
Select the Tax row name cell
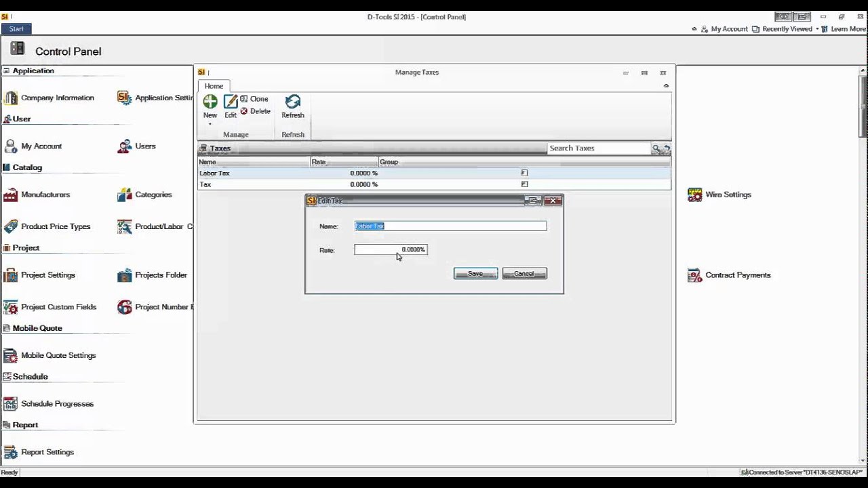(x=254, y=184)
